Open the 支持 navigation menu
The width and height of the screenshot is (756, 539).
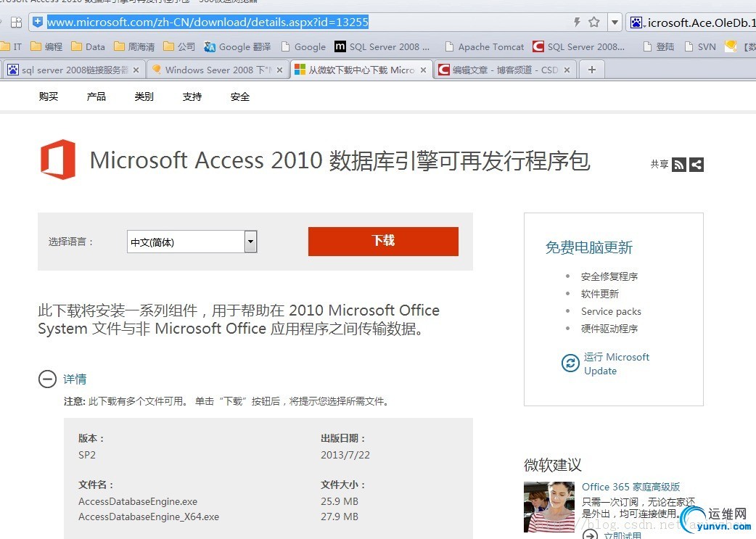(192, 96)
